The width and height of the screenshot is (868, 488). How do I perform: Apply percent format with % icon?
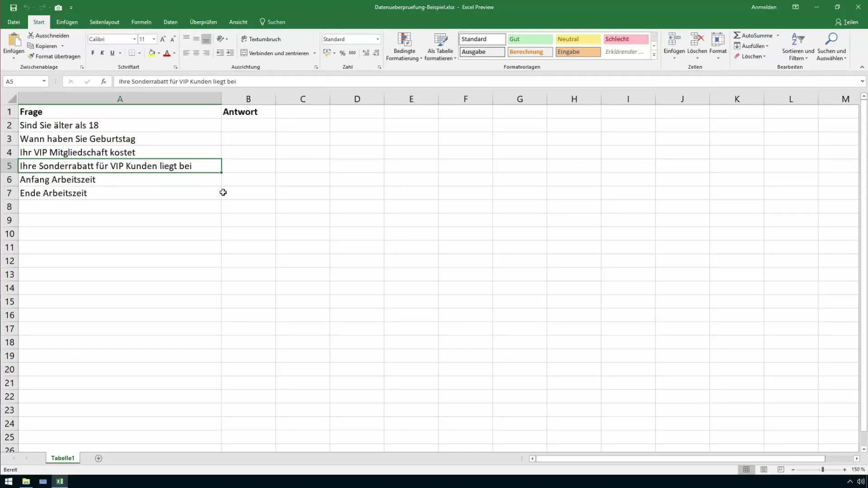[343, 53]
